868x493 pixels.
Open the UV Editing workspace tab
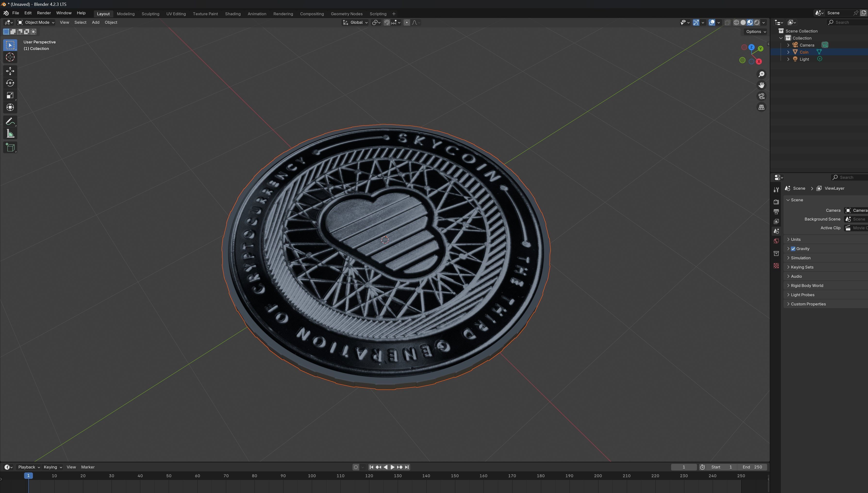point(176,14)
